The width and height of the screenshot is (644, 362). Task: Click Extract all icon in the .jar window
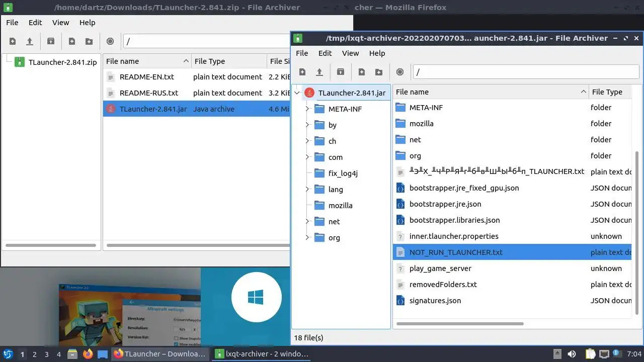pos(341,72)
